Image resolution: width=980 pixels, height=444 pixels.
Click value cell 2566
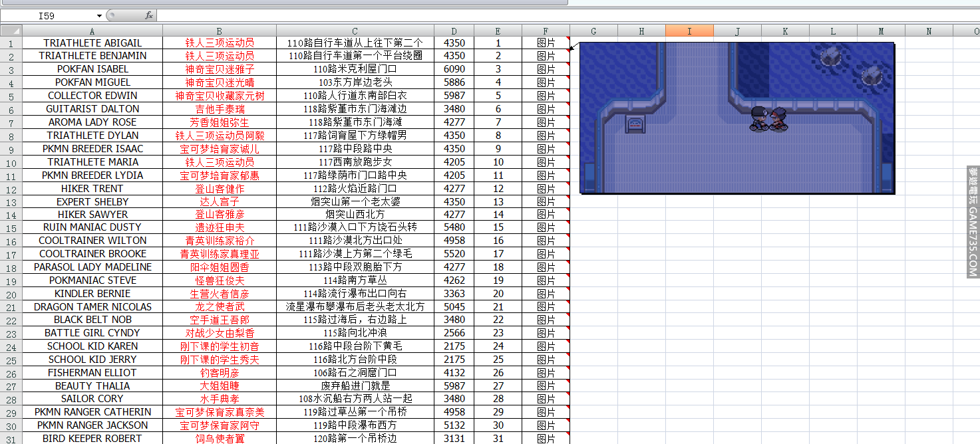pyautogui.click(x=454, y=333)
